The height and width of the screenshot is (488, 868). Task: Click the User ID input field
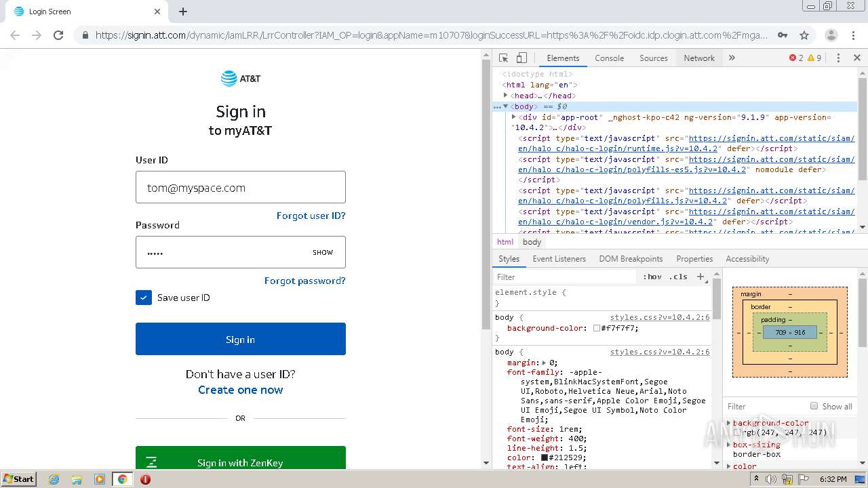pos(241,187)
